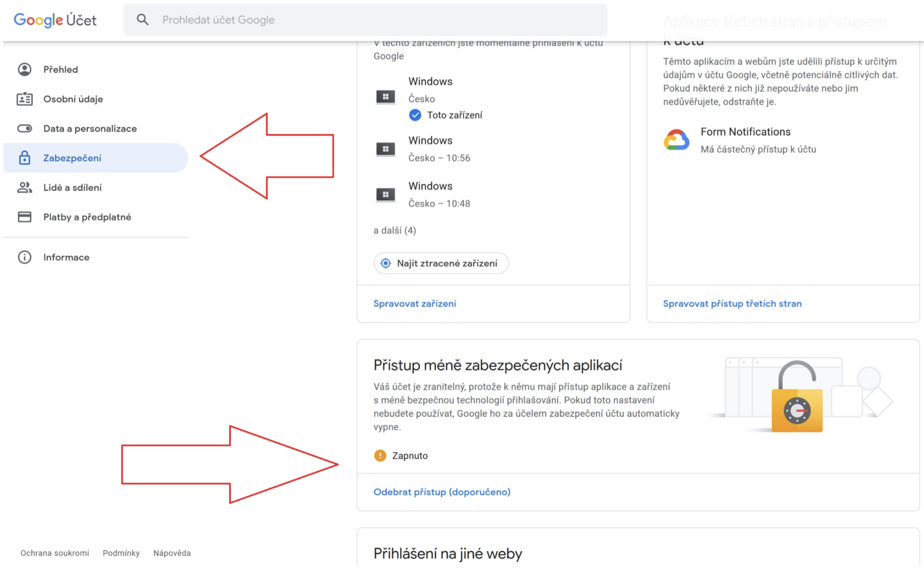Click the Google Účet logo
The width and height of the screenshot is (924, 571).
[55, 20]
